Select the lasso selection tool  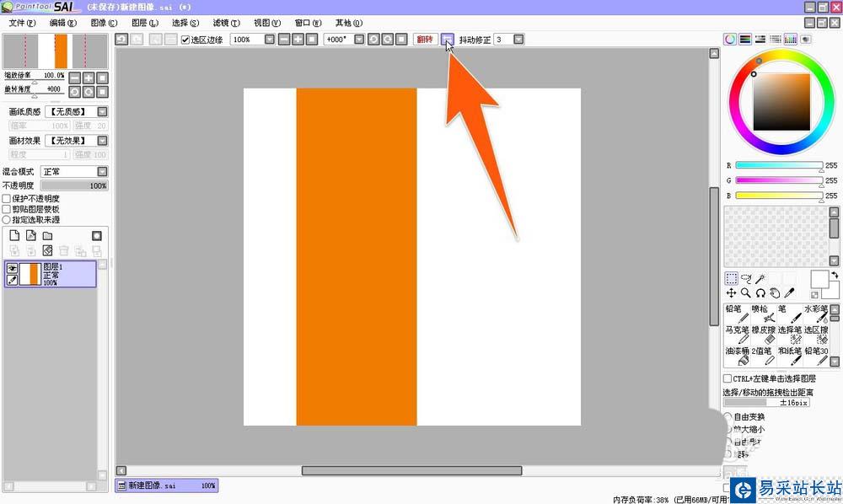tap(746, 278)
